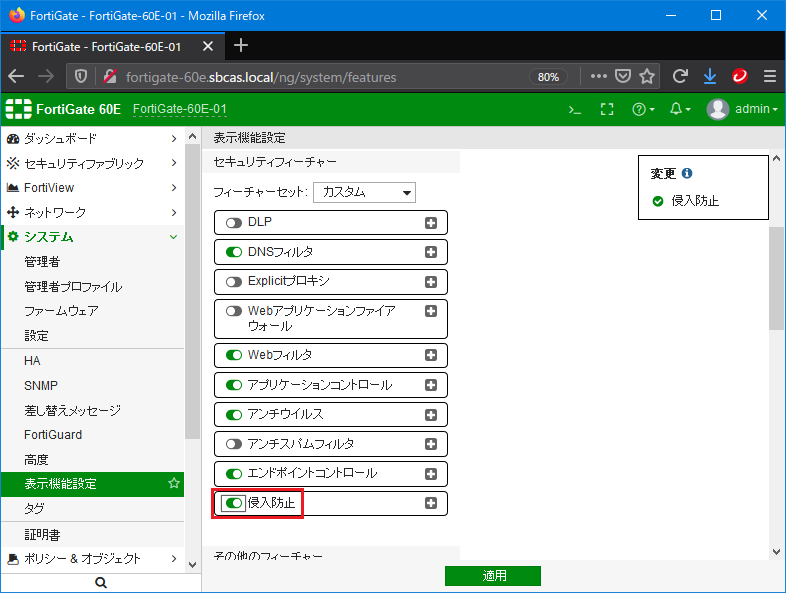Disable the Webフィルタ toggle
The width and height of the screenshot is (786, 593).
coord(234,355)
